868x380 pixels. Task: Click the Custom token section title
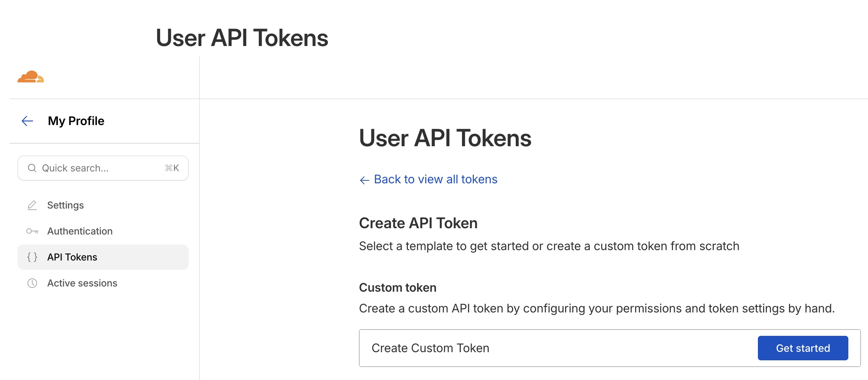point(397,288)
